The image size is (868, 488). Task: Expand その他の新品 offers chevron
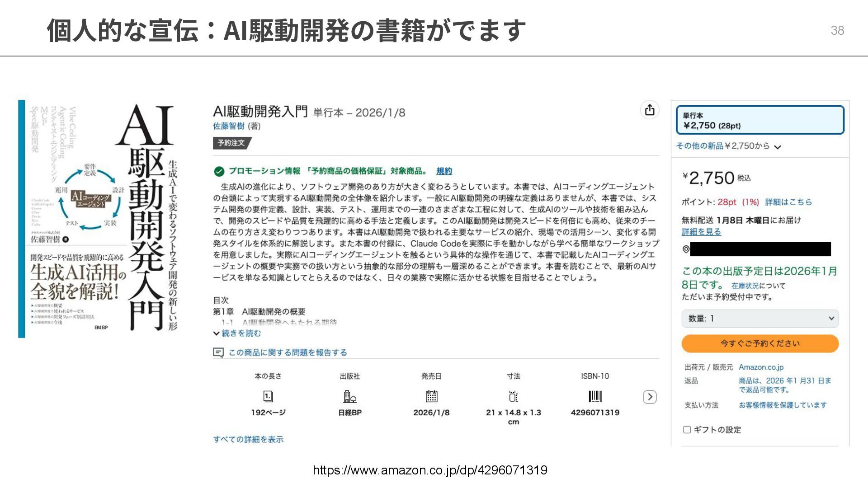click(x=778, y=147)
